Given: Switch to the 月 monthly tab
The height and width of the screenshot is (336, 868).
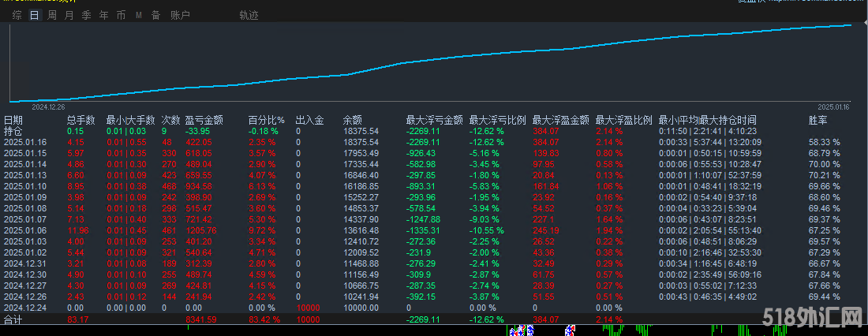Looking at the screenshot, I should 69,15.
